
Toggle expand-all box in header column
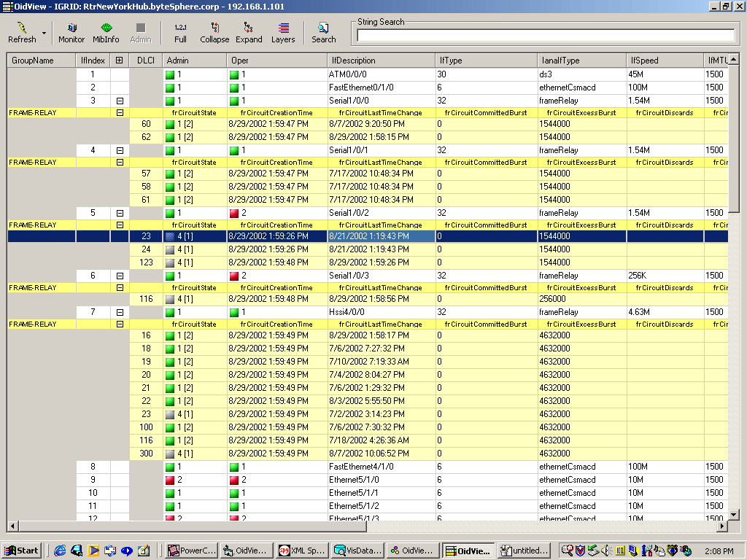(x=120, y=61)
